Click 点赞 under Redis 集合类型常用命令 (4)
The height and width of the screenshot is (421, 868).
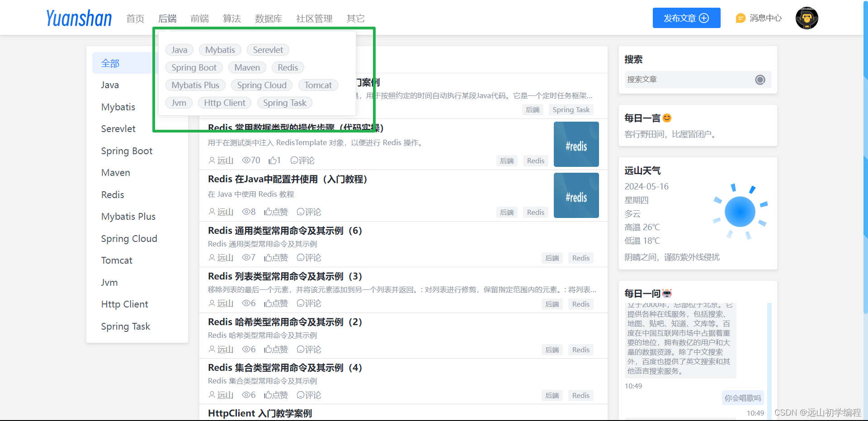(x=276, y=395)
